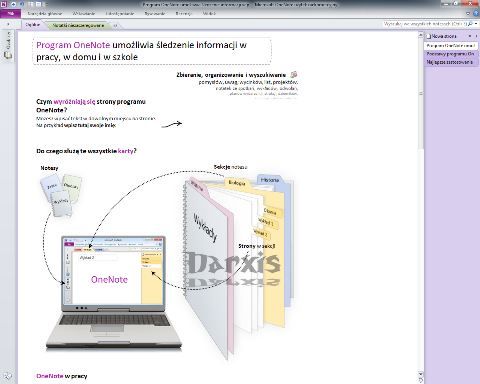This screenshot has height=384, width=480.
Task: Click the heading Czym wyróżniają się strony
Action: tap(91, 106)
